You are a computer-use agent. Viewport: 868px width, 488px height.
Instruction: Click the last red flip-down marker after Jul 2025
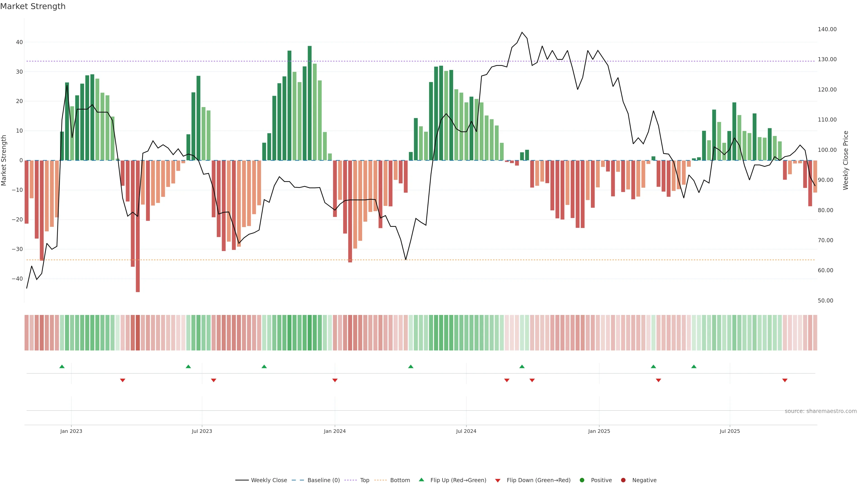coord(785,380)
